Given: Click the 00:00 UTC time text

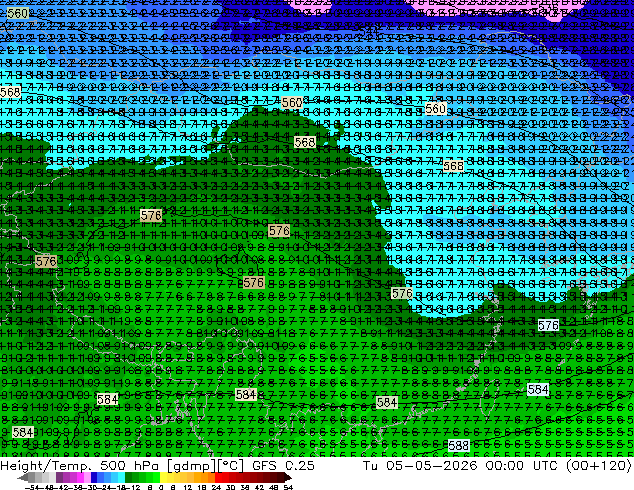Looking at the screenshot, I should (x=522, y=465).
